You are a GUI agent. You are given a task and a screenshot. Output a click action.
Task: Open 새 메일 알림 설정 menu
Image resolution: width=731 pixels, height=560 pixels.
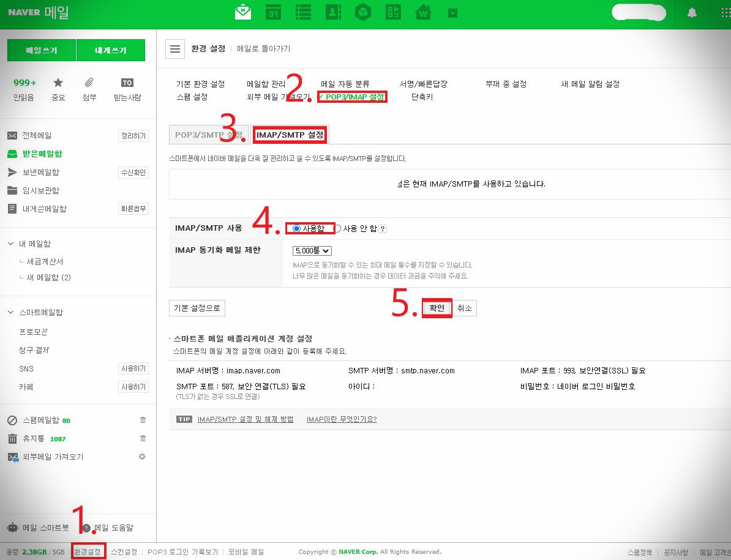(x=590, y=84)
